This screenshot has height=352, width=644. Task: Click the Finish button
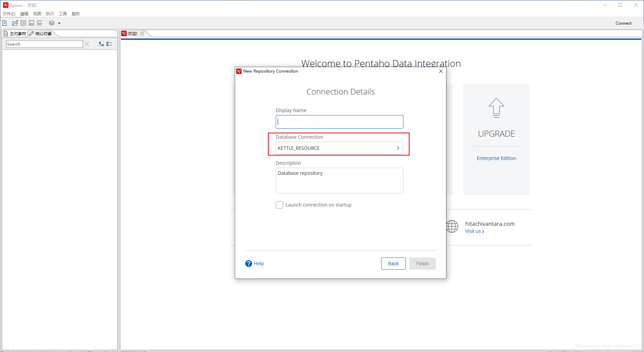tap(422, 264)
